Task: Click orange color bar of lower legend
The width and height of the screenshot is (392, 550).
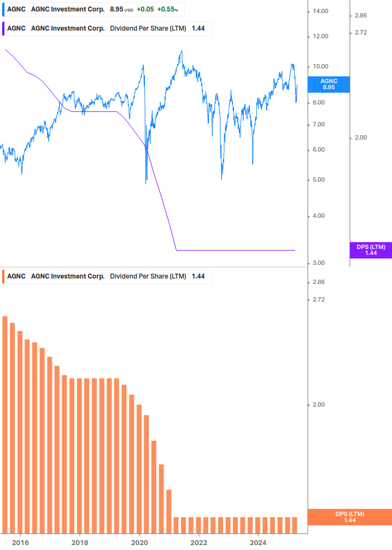Action: 3,276
